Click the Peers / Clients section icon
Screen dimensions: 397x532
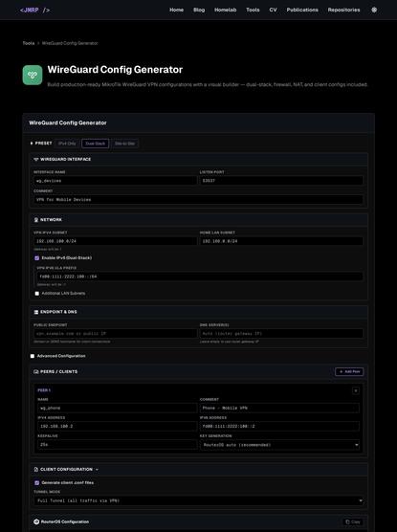(36, 372)
